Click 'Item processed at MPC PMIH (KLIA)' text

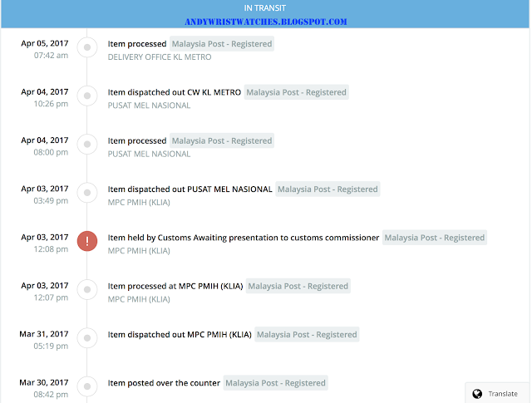click(175, 286)
